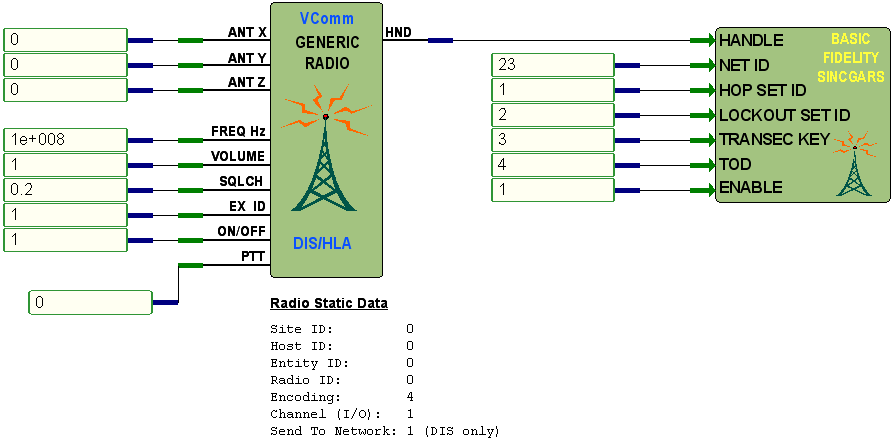Edit the SINCGARS ENABLE value field
Screen dimensions: 896x444
point(553,190)
